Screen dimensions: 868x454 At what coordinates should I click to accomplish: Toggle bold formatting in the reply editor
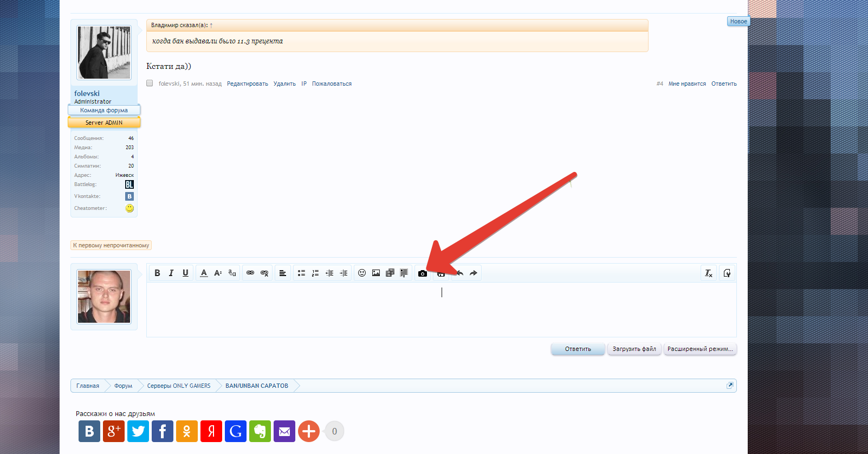coord(157,273)
